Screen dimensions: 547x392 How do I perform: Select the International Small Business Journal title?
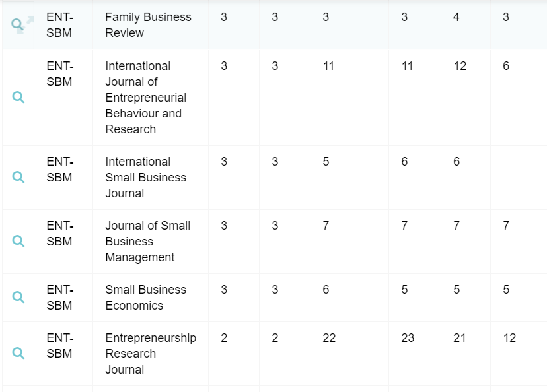[145, 178]
